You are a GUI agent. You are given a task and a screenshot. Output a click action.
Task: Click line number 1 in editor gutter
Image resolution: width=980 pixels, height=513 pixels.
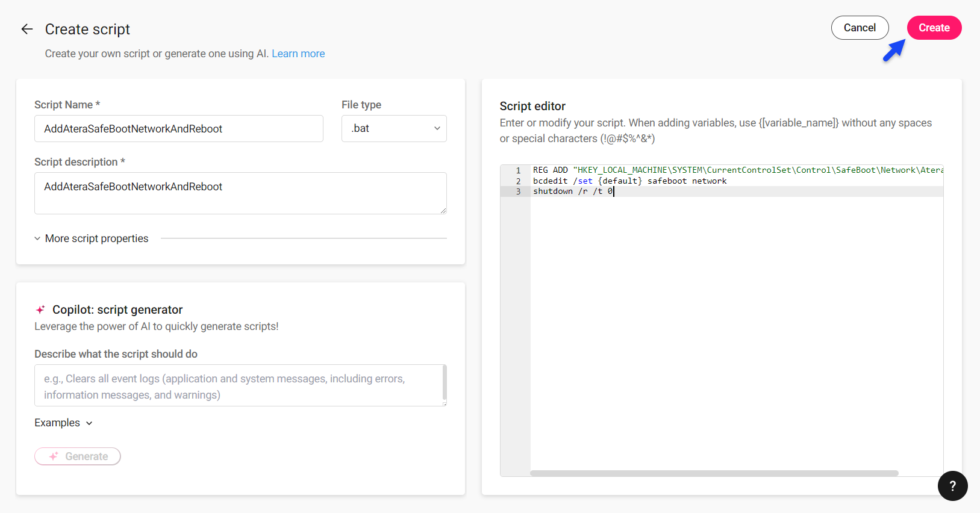tap(518, 170)
